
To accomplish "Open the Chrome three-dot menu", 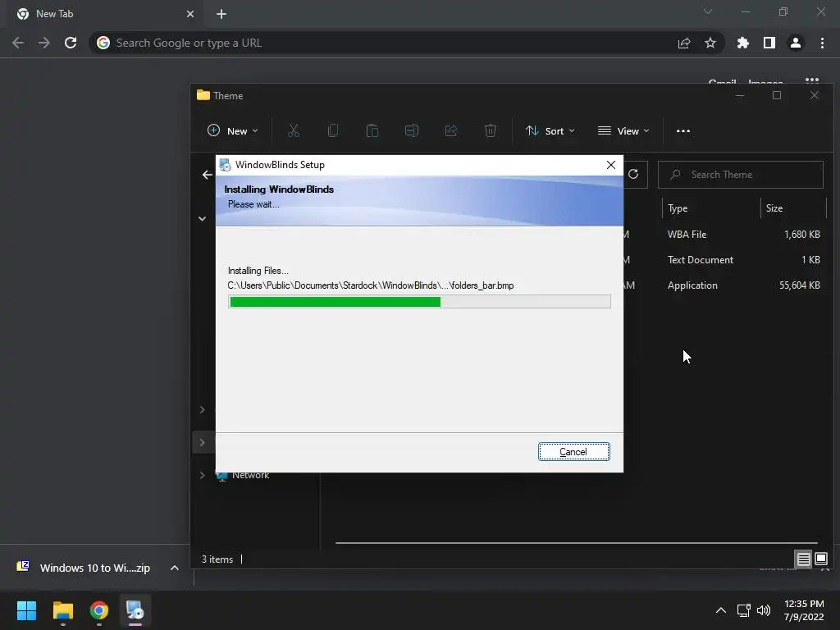I will point(822,43).
